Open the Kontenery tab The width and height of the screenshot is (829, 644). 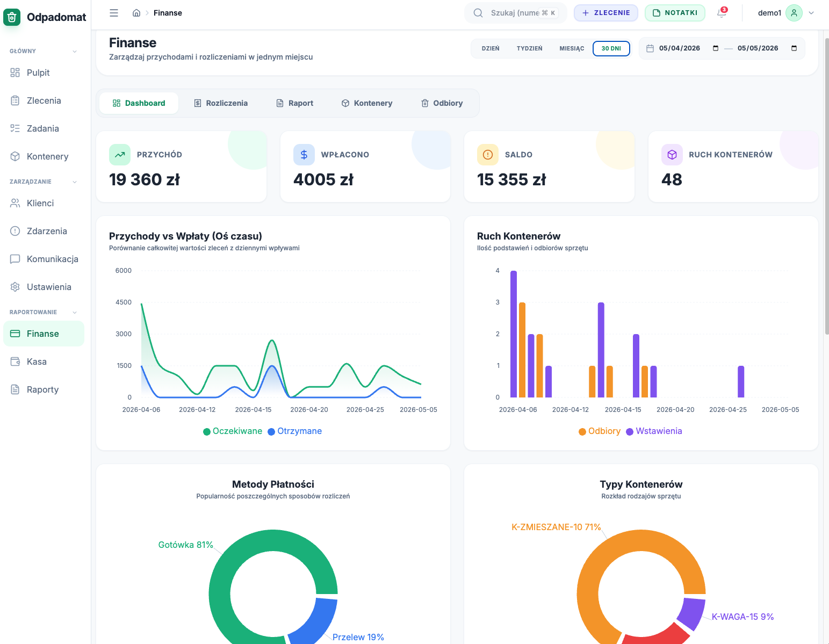coord(367,103)
